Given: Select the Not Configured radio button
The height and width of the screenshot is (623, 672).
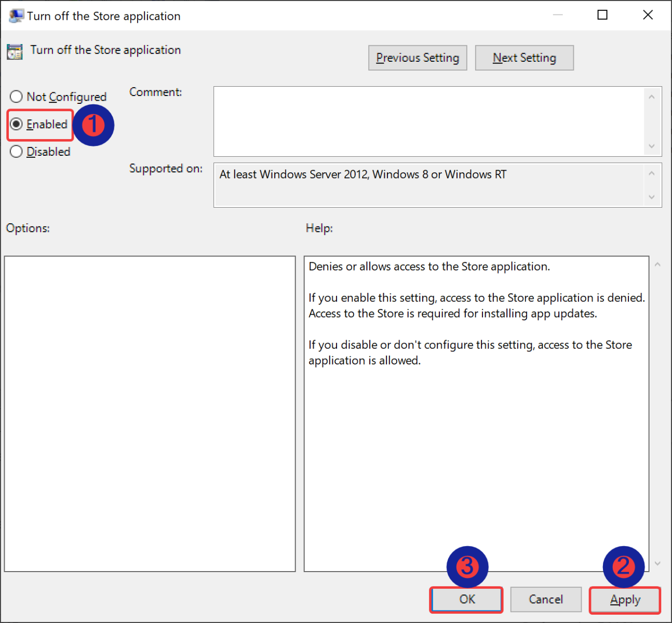Looking at the screenshot, I should point(17,97).
